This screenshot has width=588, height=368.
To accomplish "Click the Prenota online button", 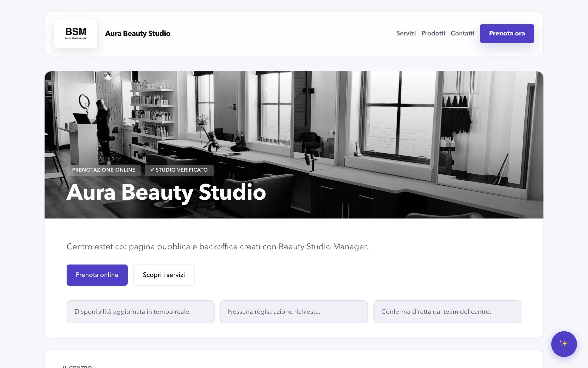I will click(x=97, y=275).
